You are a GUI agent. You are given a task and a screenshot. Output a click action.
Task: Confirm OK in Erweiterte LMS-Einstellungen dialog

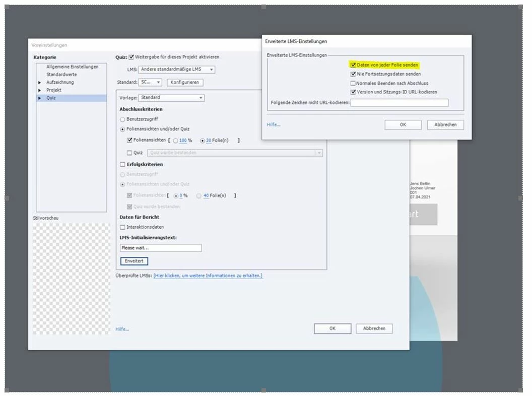[x=403, y=125]
